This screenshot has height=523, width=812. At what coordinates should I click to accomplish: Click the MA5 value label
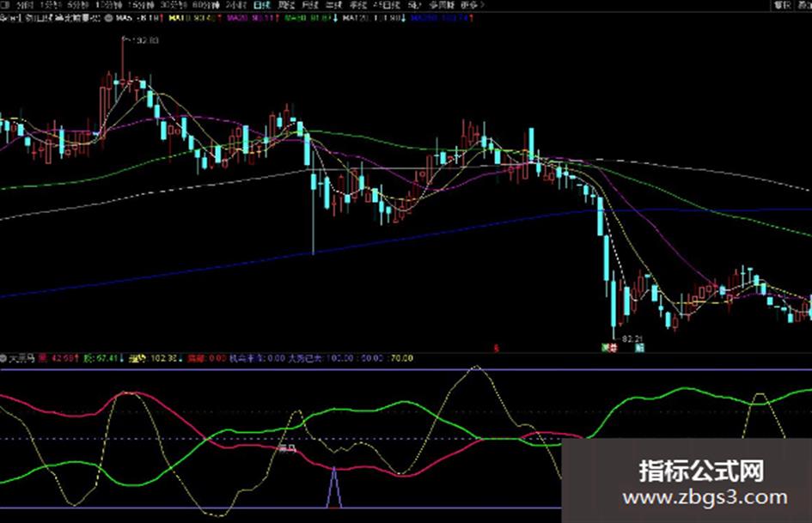[x=139, y=18]
